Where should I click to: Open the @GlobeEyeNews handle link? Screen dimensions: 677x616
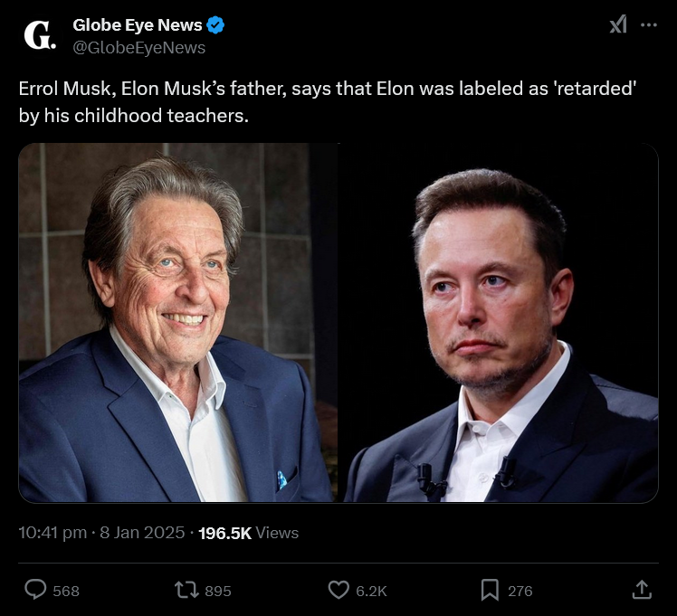point(138,48)
